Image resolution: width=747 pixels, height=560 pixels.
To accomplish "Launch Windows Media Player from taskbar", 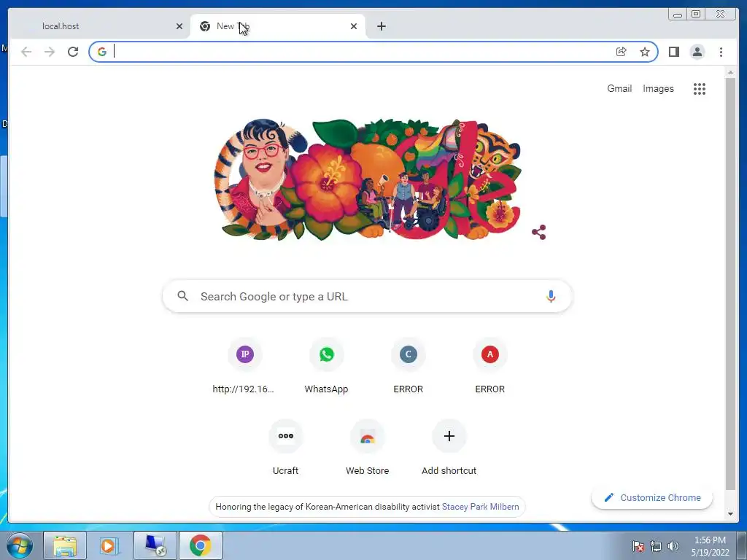I will 109,545.
